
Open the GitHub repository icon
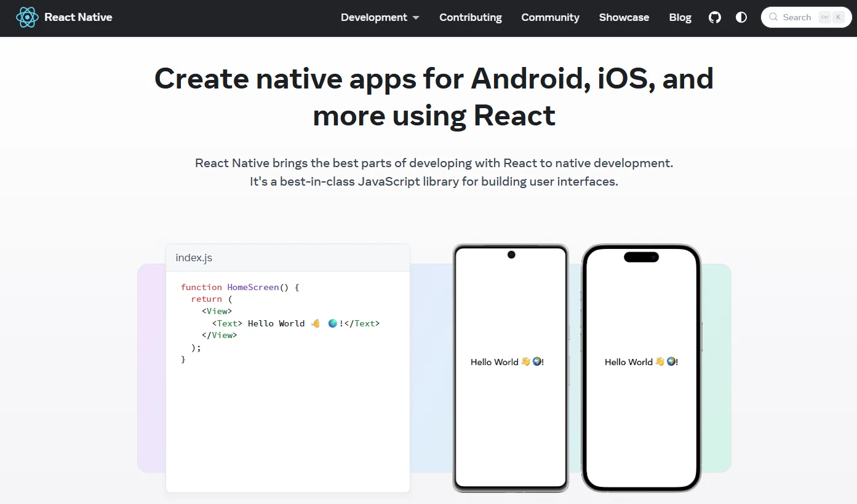pyautogui.click(x=714, y=17)
